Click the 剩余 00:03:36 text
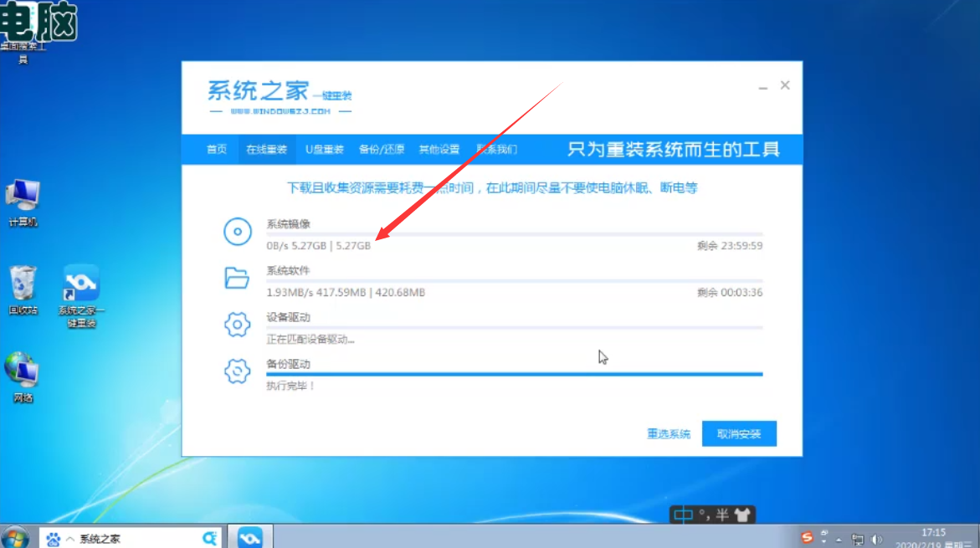Viewport: 980px width, 548px height. click(x=730, y=293)
